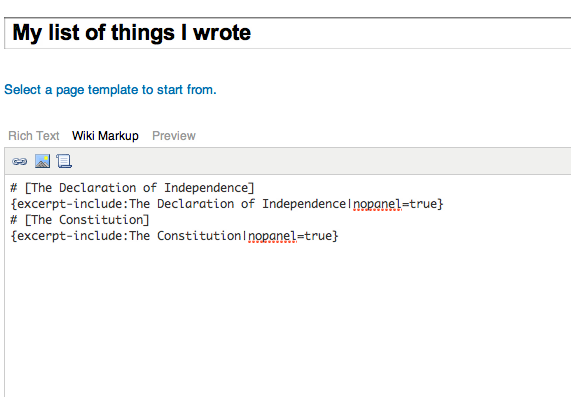The image size is (571, 397).
Task: Open the insert macro scroll icon
Action: coord(64,161)
